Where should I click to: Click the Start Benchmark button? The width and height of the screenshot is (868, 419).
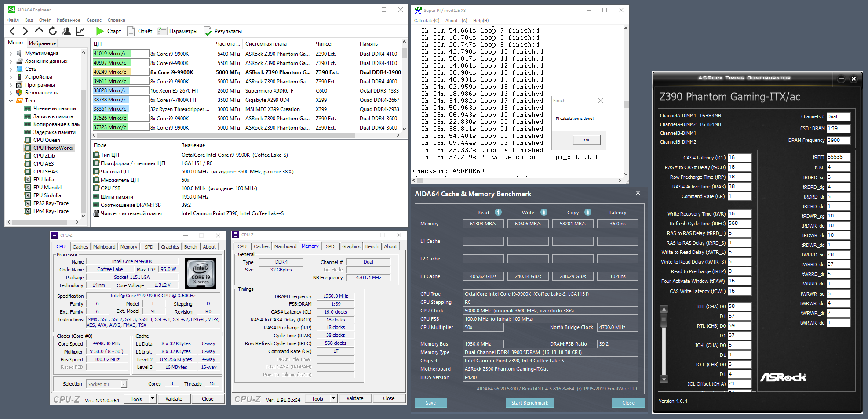point(530,403)
